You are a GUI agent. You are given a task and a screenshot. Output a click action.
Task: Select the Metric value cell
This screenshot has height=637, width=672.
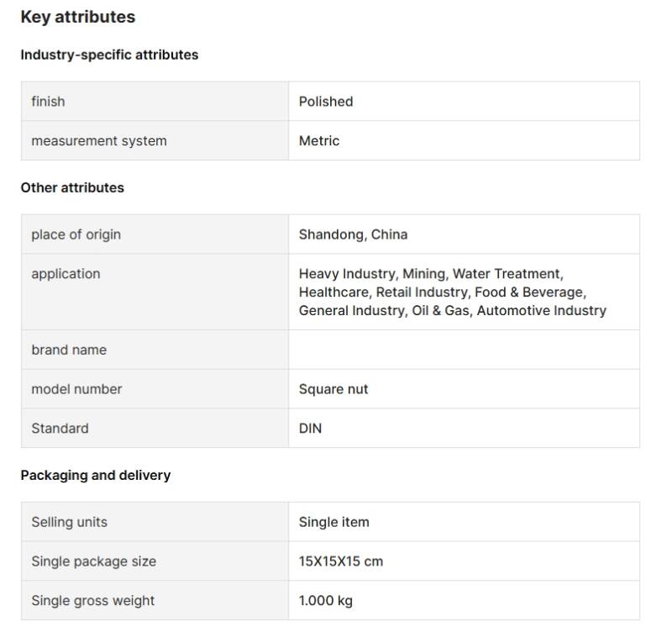319,141
